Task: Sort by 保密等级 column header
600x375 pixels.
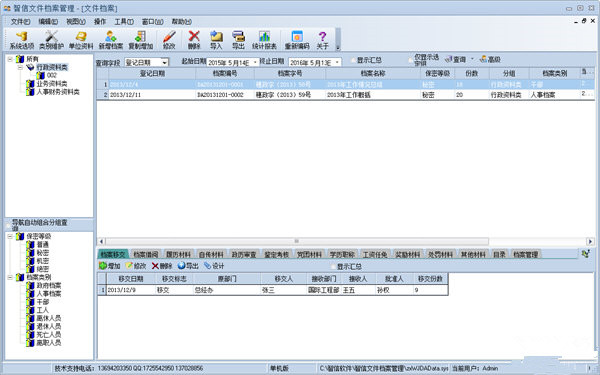Action: 437,73
